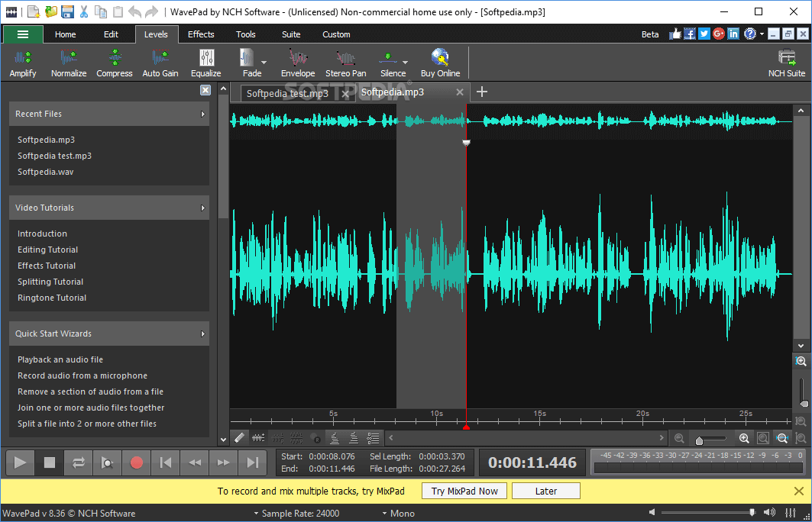Zoom to the selected region
812x522 pixels.
(x=763, y=439)
